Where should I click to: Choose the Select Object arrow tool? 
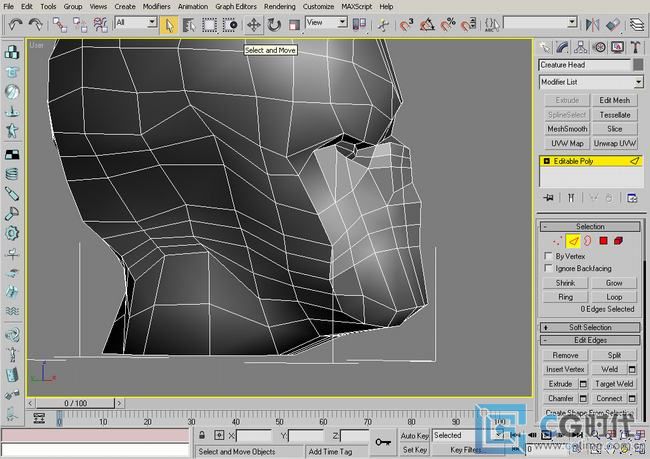click(x=169, y=25)
